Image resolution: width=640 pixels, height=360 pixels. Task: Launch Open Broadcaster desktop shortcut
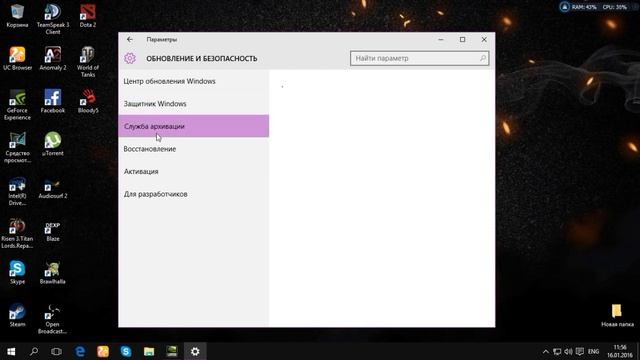point(53,319)
